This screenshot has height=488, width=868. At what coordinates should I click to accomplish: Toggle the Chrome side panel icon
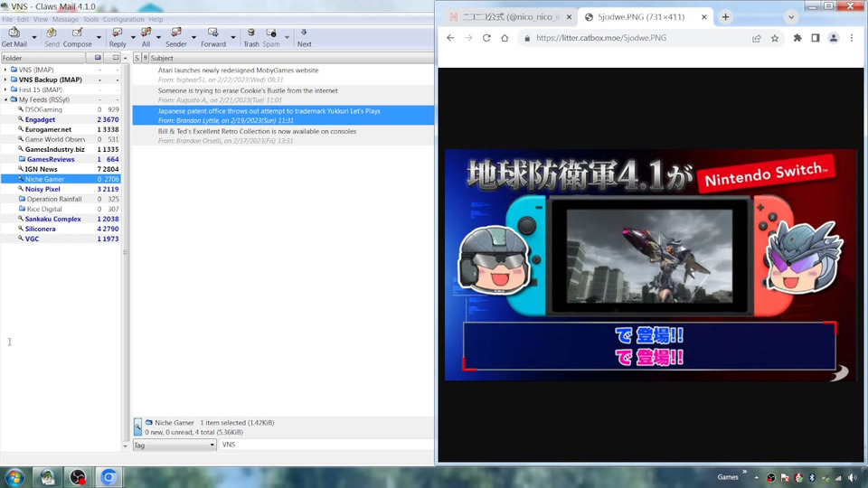click(x=816, y=38)
